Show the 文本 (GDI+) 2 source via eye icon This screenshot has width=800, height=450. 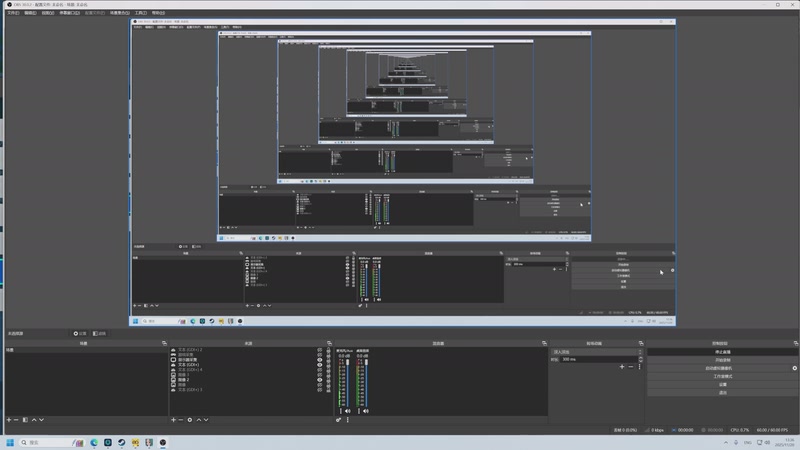[319, 350]
